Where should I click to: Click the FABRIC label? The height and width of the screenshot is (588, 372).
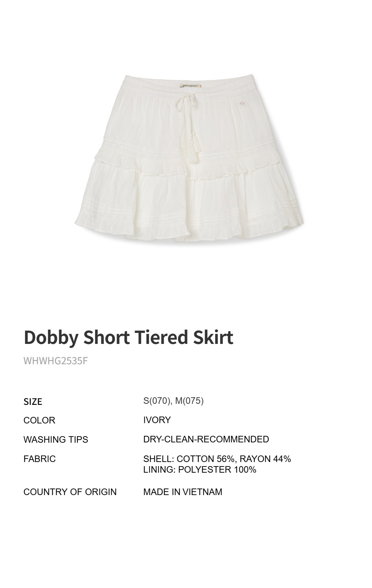pos(40,459)
